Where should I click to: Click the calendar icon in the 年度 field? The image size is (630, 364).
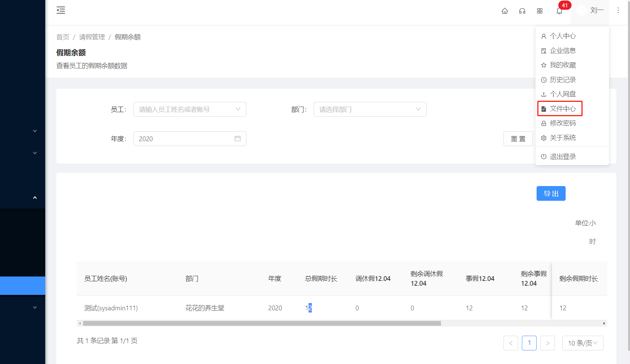[238, 139]
